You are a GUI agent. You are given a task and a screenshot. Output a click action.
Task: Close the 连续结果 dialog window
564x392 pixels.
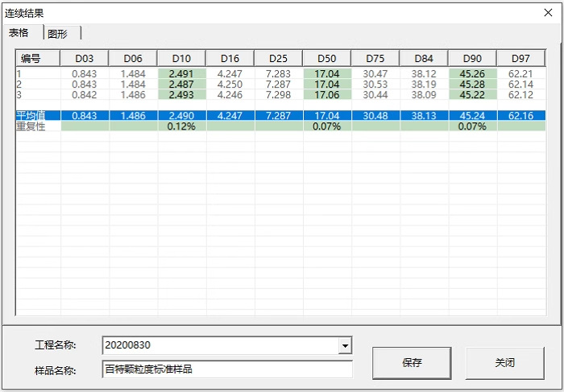click(x=548, y=13)
